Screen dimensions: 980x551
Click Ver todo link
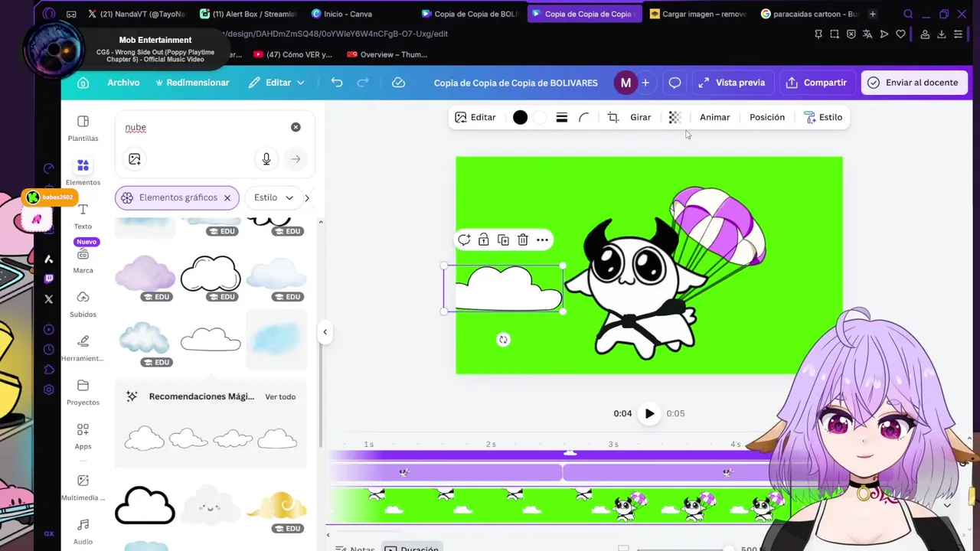280,396
